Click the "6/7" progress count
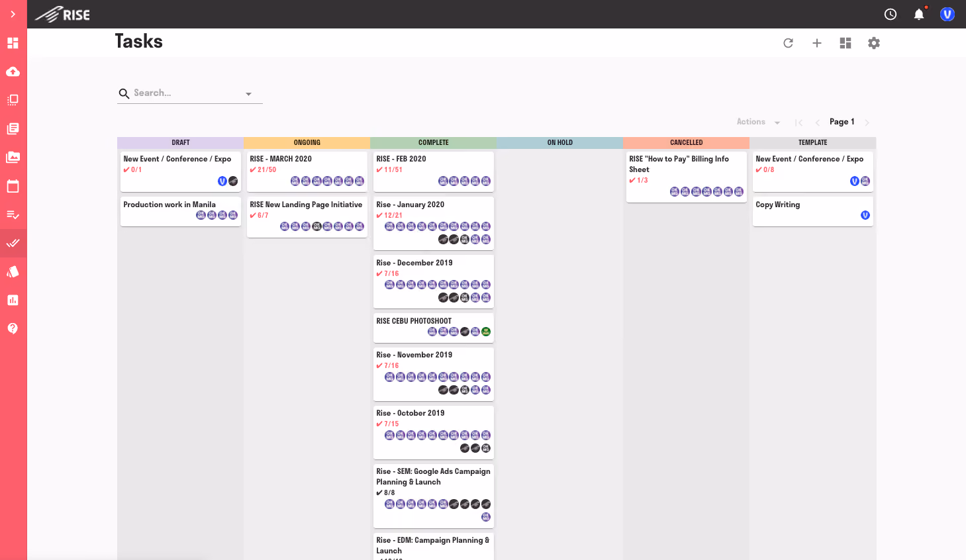Screen dimensions: 966x560 point(263,216)
